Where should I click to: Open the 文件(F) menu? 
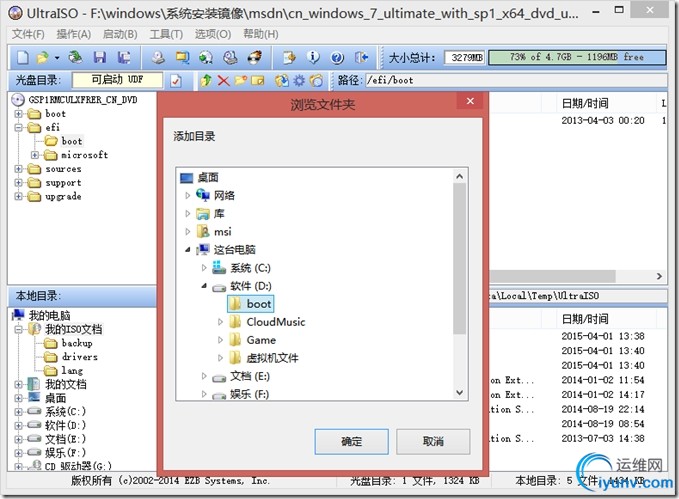[28, 34]
